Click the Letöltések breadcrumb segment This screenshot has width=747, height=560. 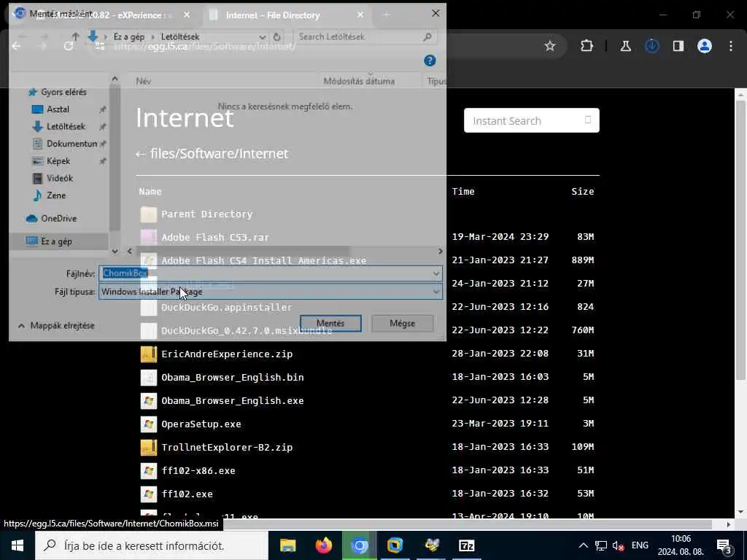tap(180, 36)
